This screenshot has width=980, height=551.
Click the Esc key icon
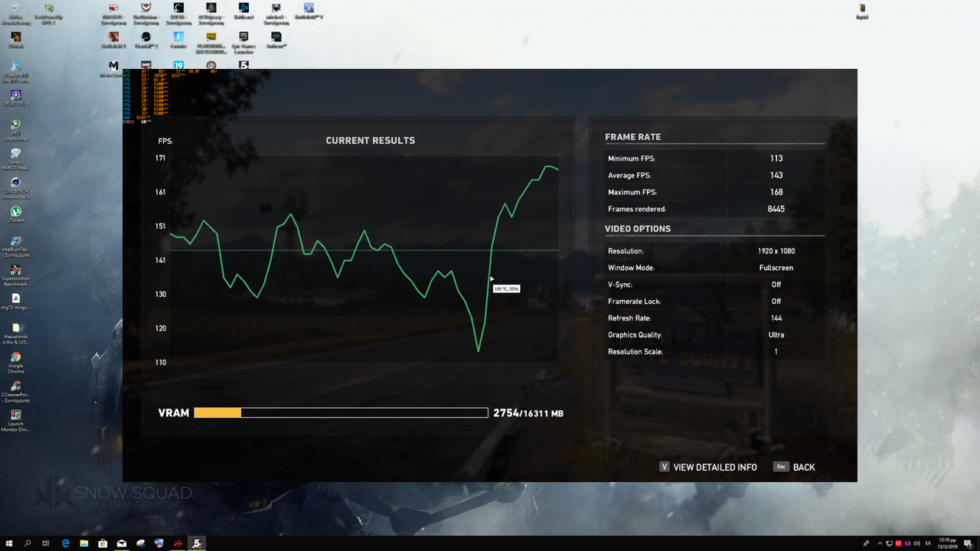coord(780,467)
